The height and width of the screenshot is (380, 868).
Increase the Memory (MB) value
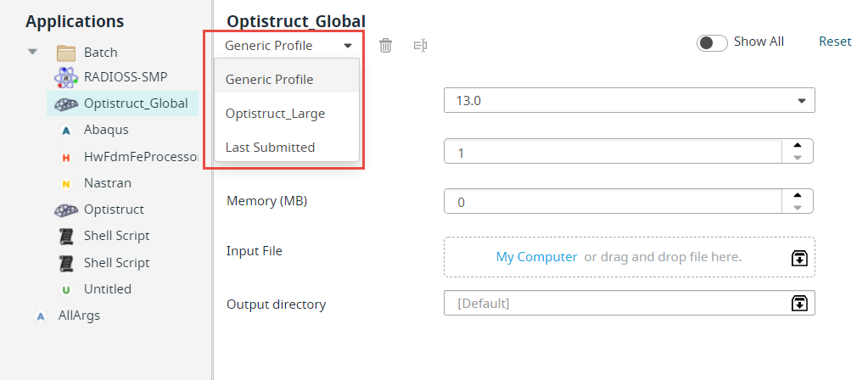pyautogui.click(x=797, y=195)
